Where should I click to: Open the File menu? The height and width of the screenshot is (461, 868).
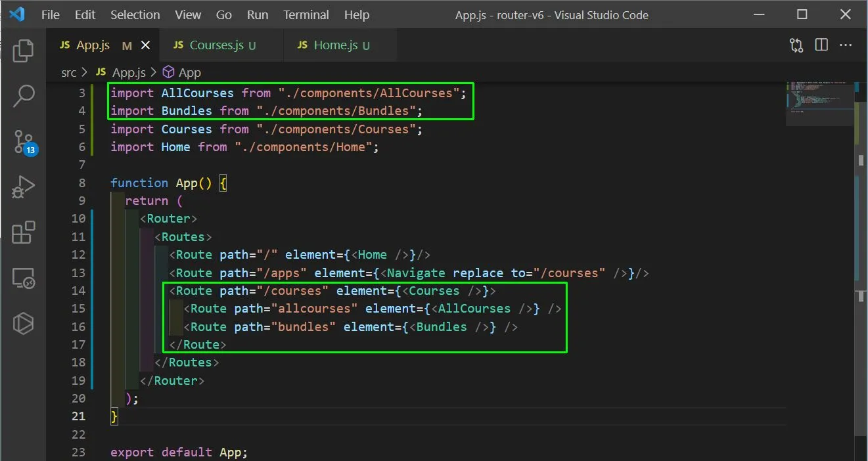50,14
